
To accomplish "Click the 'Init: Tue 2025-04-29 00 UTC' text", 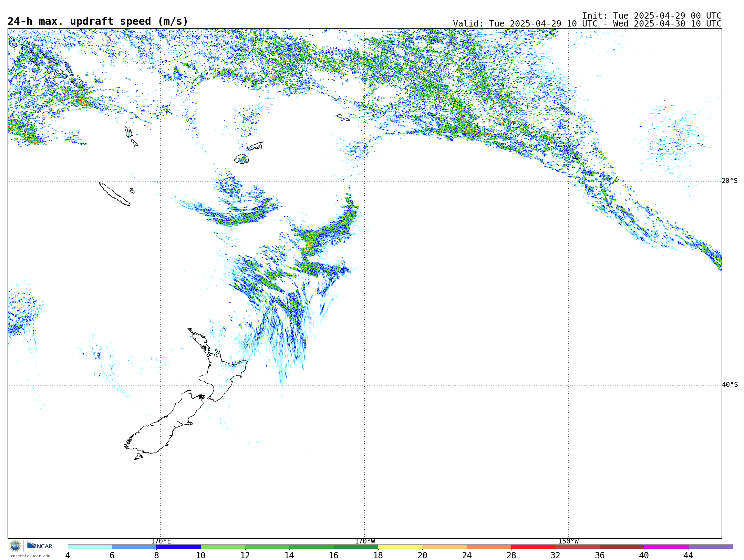I will [652, 16].
